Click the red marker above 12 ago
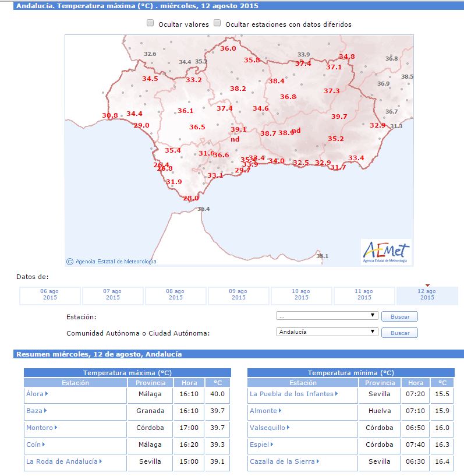Viewport: 464px width, 476px height. click(427, 285)
